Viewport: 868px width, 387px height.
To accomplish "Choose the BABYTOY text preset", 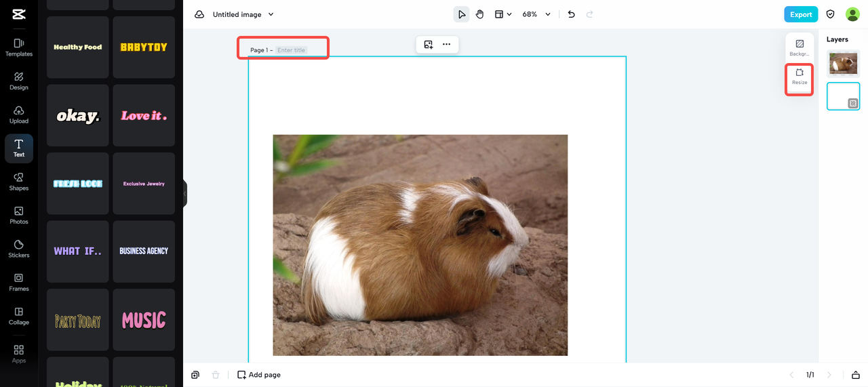I will 144,47.
